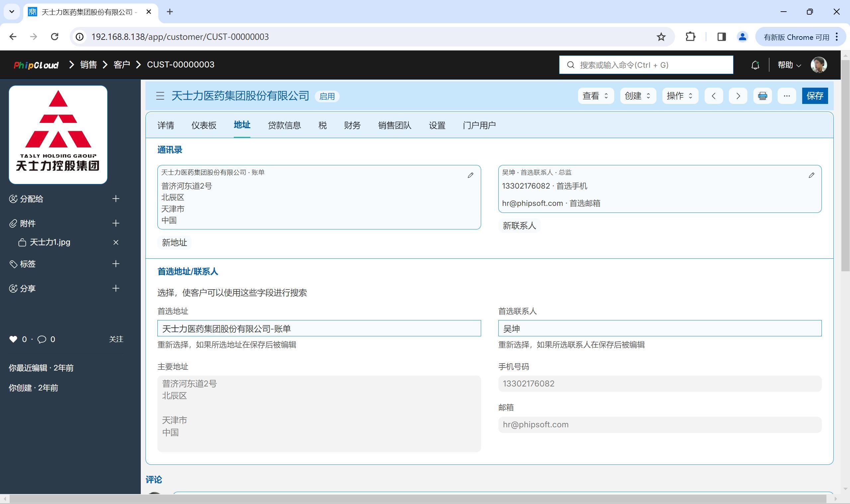Open the 创建 dropdown
The height and width of the screenshot is (504, 850).
(x=638, y=96)
